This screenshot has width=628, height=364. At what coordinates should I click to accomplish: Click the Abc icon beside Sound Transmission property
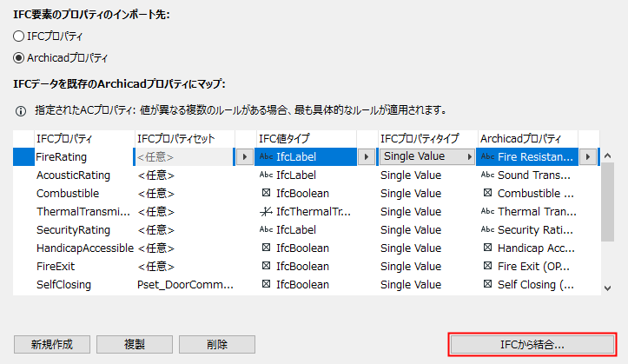[487, 175]
